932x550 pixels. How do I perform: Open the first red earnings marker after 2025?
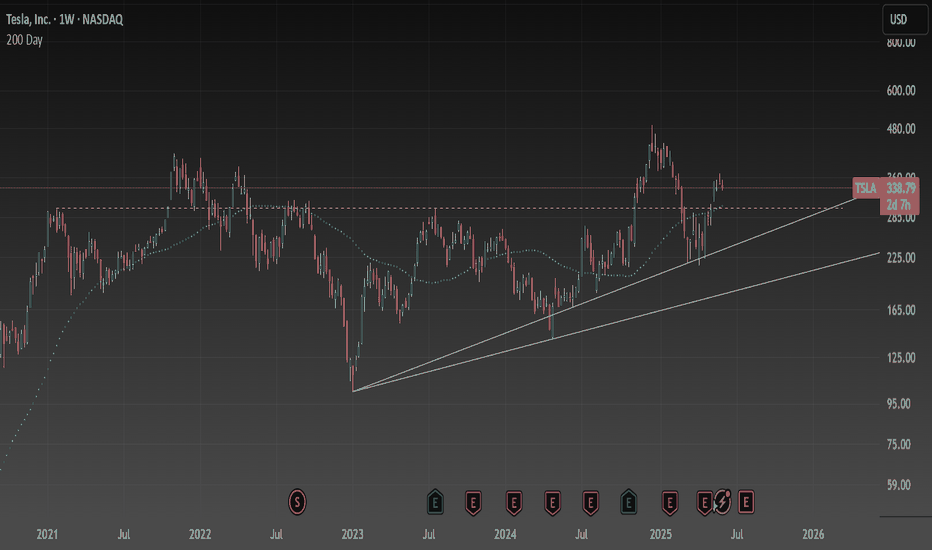coord(670,503)
